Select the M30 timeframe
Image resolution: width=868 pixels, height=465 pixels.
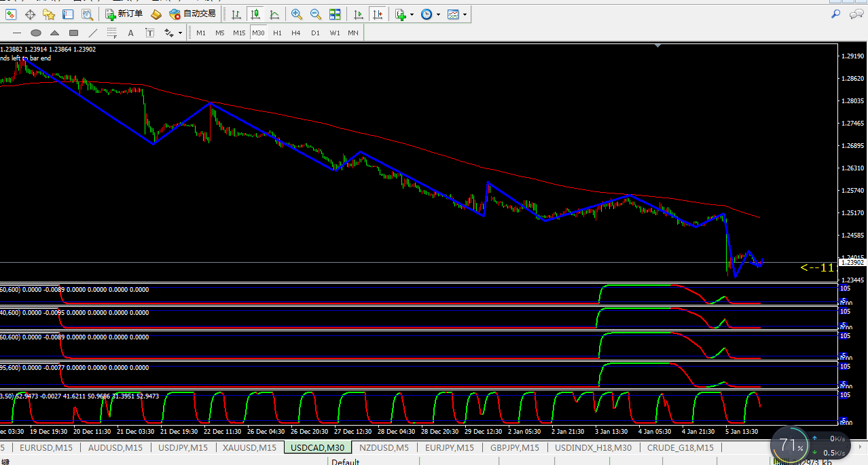(x=258, y=33)
